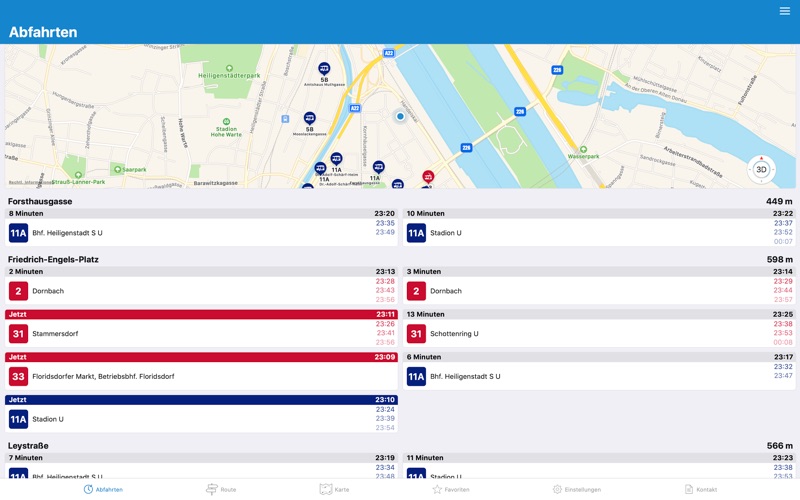Open the Kontakt tab
Screen dimensions: 800x500
coord(701,489)
